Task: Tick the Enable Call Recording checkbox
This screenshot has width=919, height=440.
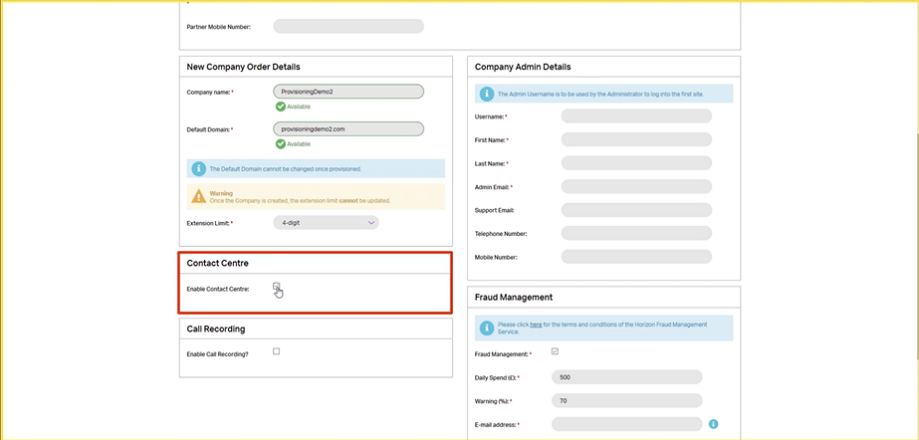Action: click(x=276, y=351)
